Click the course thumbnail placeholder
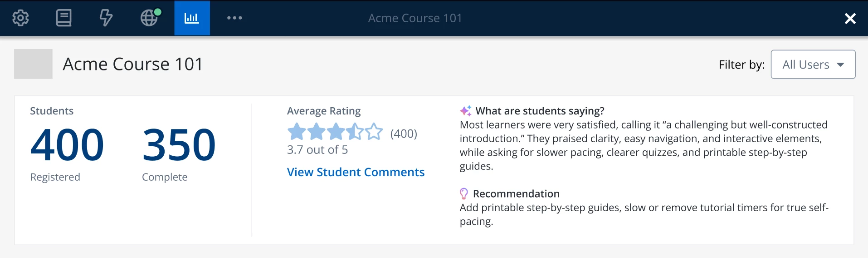The image size is (868, 258). pyautogui.click(x=33, y=64)
